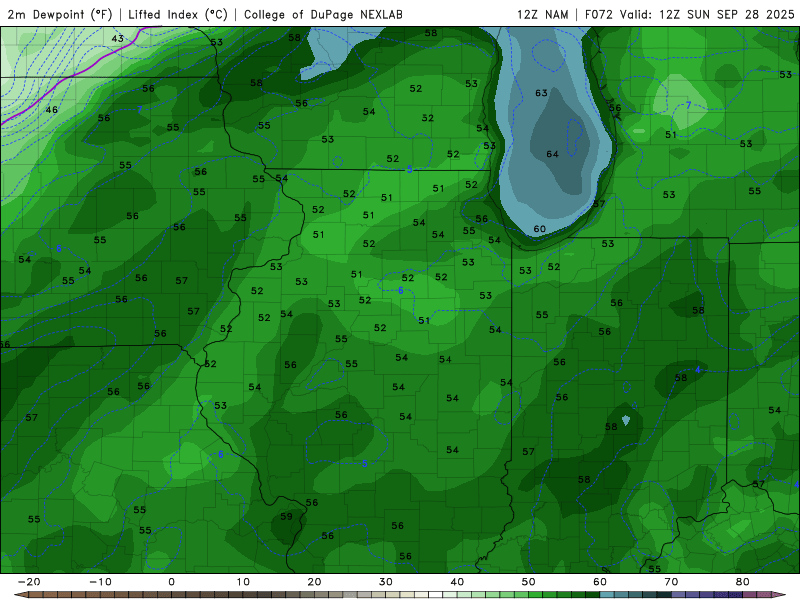800x600 pixels.
Task: Click the '50' colorbar label
Action: point(529,582)
